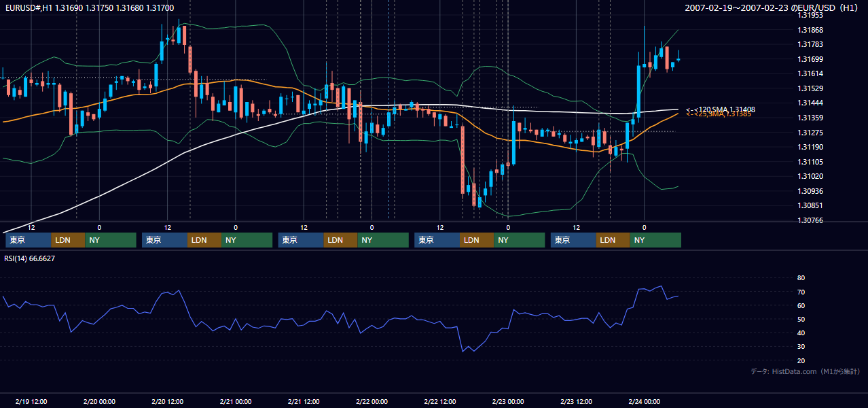Image resolution: width=868 pixels, height=408 pixels.
Task: Click the 2/19 12:00 time axis label
Action: 31,401
